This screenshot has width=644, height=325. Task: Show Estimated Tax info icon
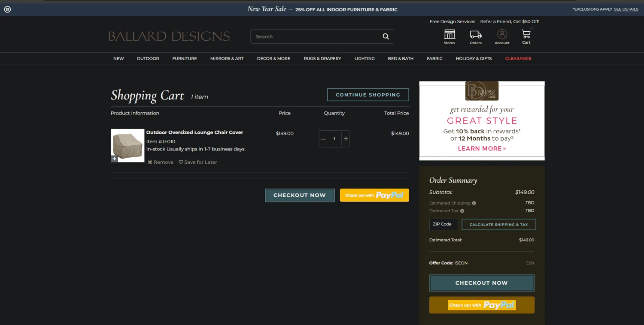[462, 211]
